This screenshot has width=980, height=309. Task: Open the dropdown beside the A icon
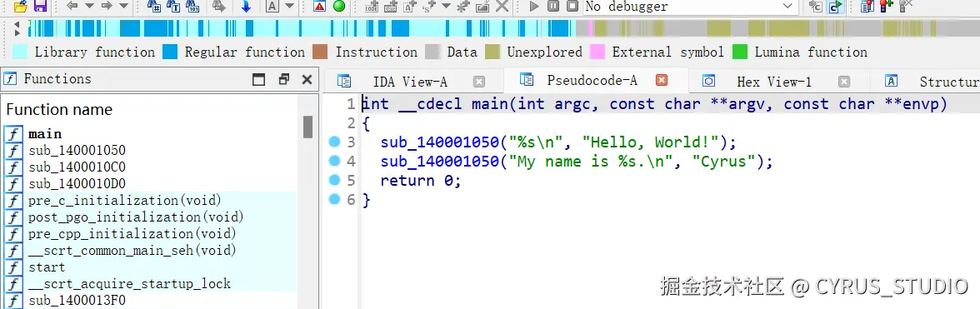pos(289,6)
